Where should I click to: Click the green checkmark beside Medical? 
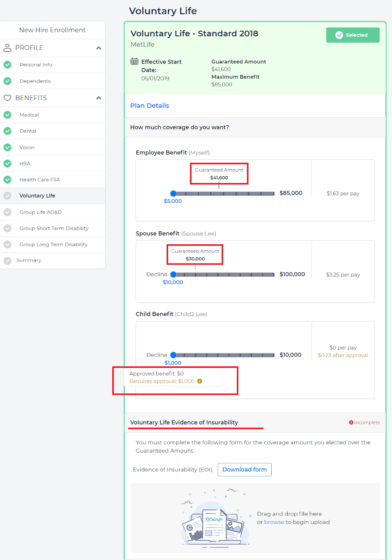(x=7, y=115)
